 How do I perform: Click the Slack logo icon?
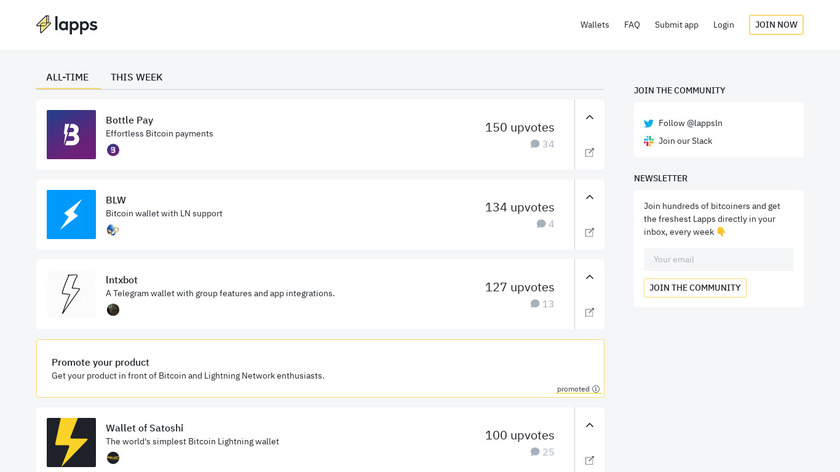649,141
